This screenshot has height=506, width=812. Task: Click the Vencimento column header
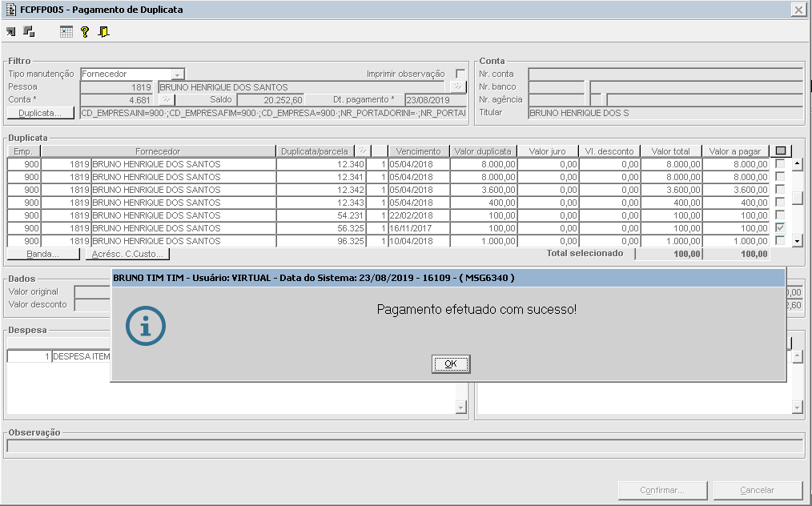(x=419, y=151)
